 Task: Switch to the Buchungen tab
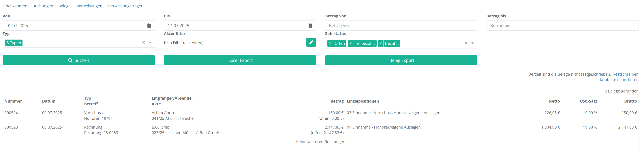coord(43,6)
